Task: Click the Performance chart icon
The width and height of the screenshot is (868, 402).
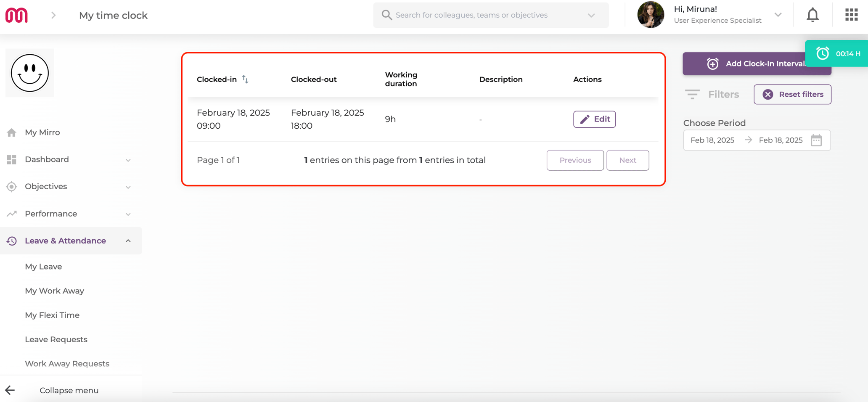Action: pyautogui.click(x=11, y=214)
